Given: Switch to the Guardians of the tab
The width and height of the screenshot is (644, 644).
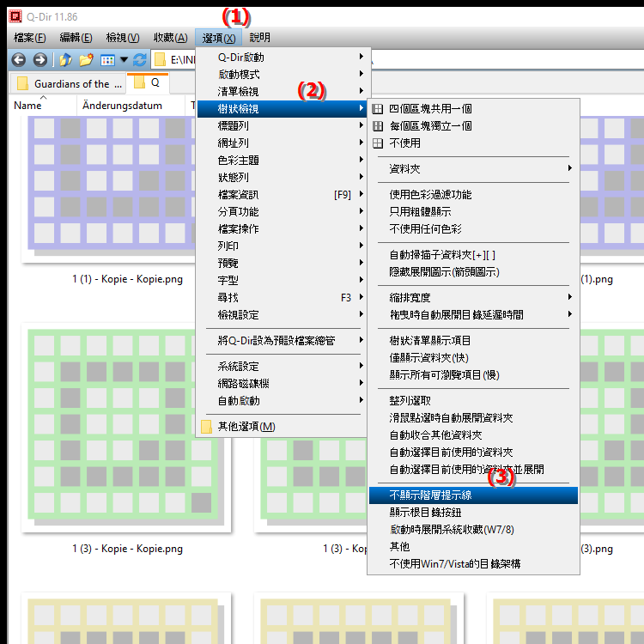Looking at the screenshot, I should coord(70,84).
